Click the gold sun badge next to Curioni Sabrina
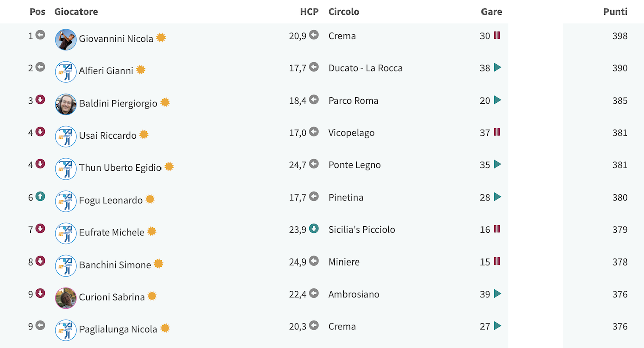Viewport: 644px width, 348px height. [152, 296]
